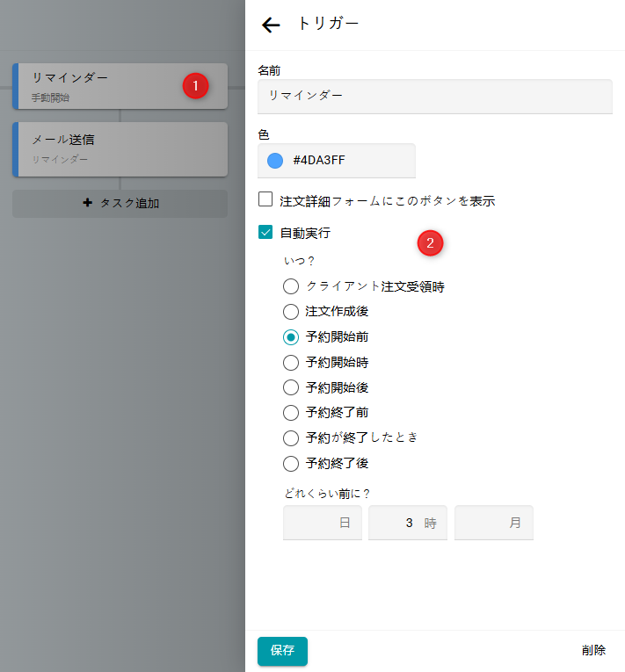Click the 時 (hours) field showing 3
This screenshot has width=625, height=672.
[x=408, y=523]
